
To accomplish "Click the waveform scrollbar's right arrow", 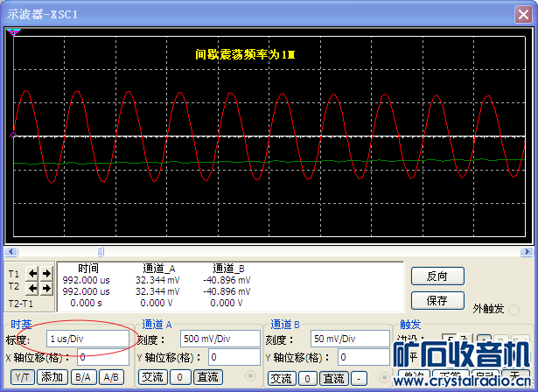I will (527, 252).
